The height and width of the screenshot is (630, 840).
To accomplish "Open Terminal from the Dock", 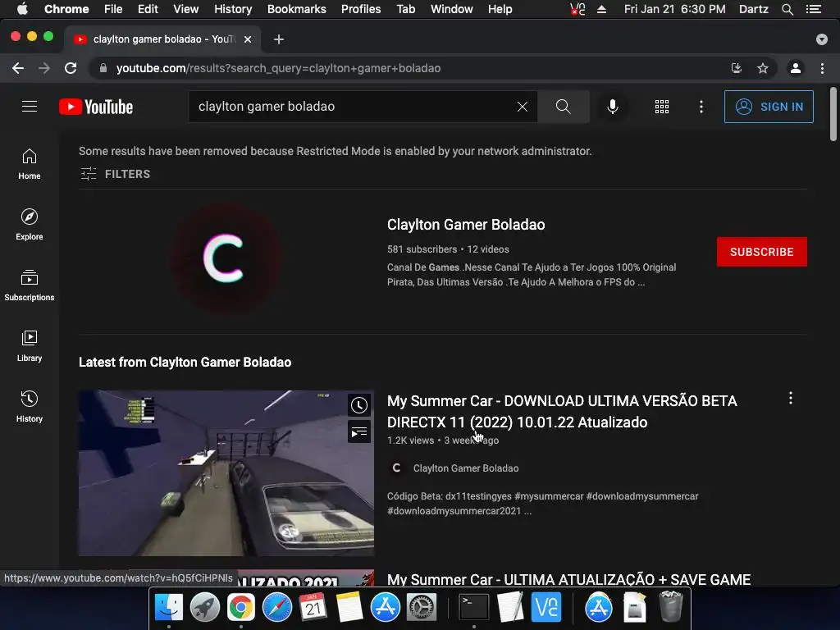I will pyautogui.click(x=474, y=607).
